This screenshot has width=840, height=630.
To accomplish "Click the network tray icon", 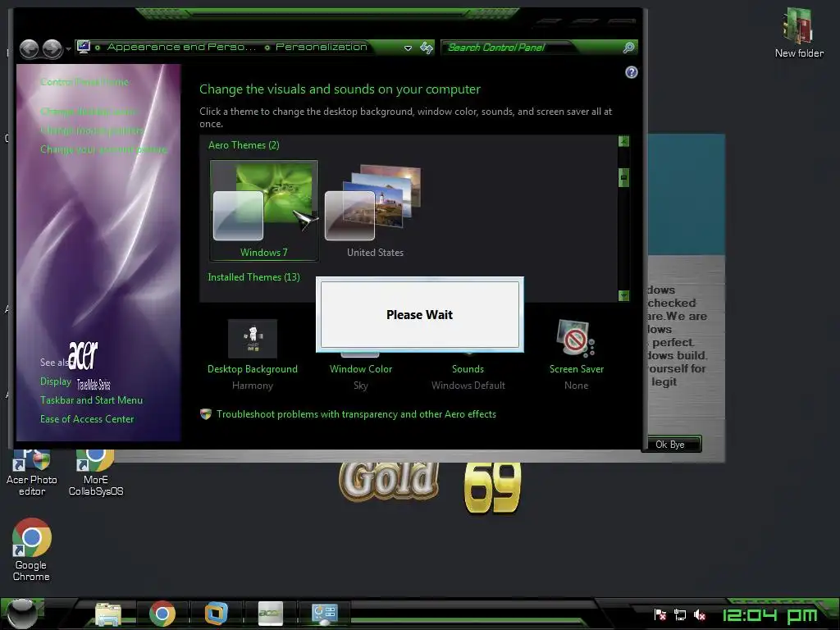I will tap(680, 615).
